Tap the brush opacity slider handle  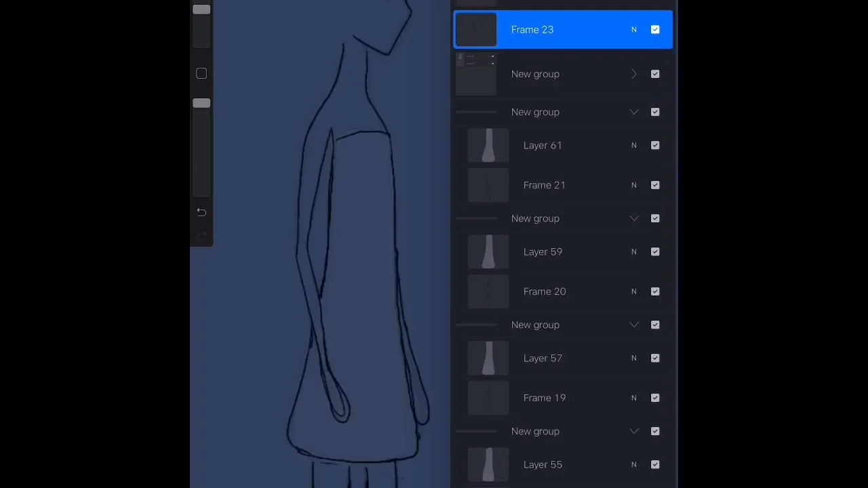(201, 103)
